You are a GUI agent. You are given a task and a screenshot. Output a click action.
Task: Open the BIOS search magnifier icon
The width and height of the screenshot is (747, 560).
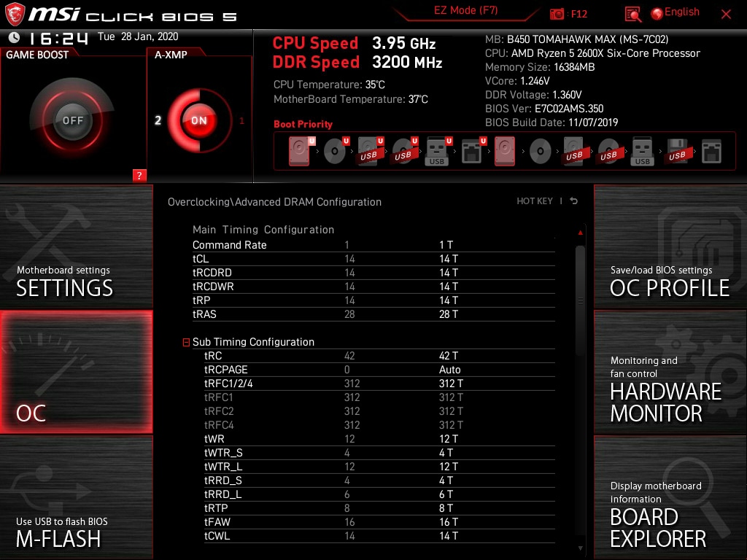[632, 15]
